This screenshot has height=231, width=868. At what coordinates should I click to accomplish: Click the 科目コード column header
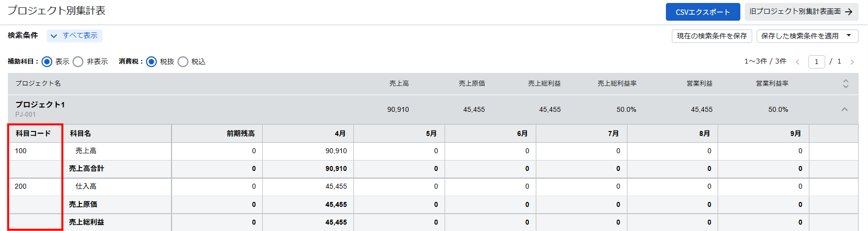[x=33, y=133]
